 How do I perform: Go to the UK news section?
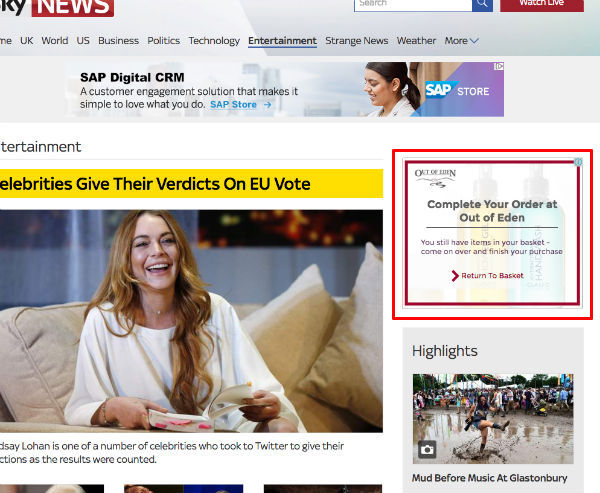26,41
